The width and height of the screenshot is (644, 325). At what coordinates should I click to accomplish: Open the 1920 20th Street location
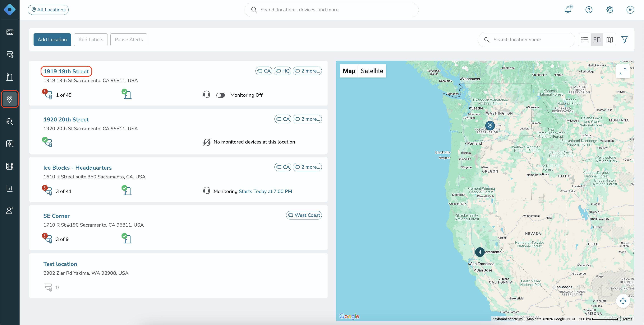[66, 120]
